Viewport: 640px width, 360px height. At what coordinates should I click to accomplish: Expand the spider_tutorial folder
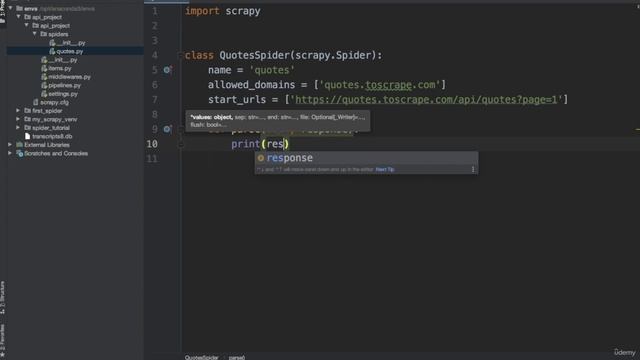pyautogui.click(x=18, y=128)
